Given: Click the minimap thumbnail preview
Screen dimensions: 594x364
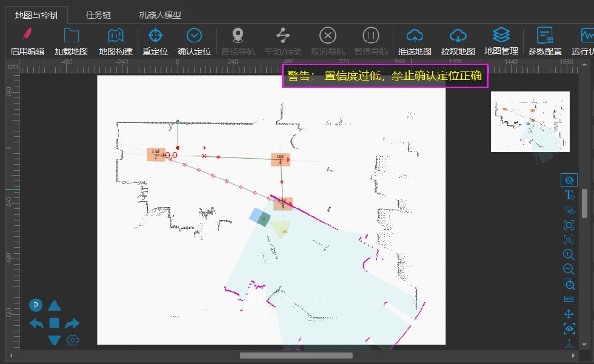Looking at the screenshot, I should click(530, 121).
